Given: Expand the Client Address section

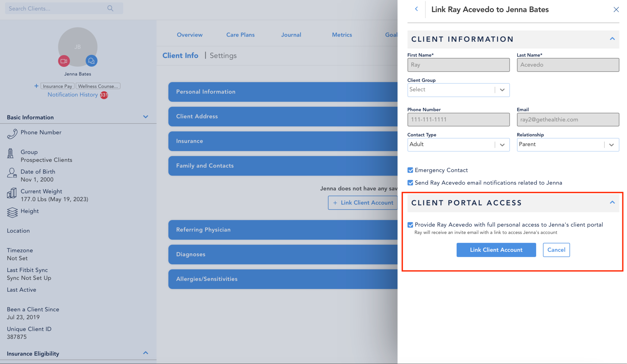Looking at the screenshot, I should tap(283, 116).
